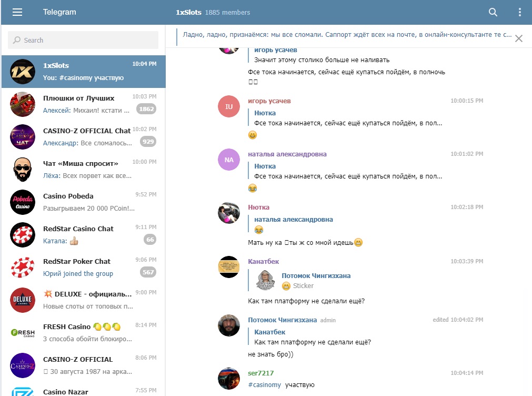
Task: Click the Pobeda Casino avatar
Action: pos(23,202)
